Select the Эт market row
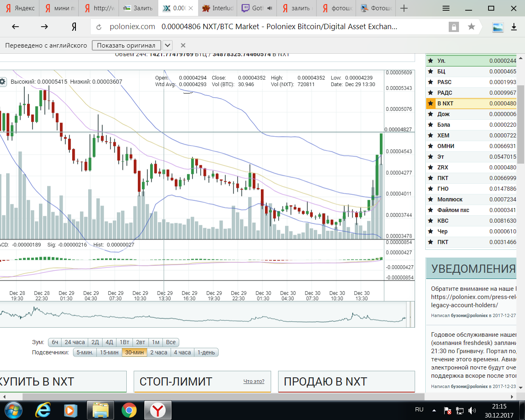Viewport: 525px width, 420px height. point(471,157)
